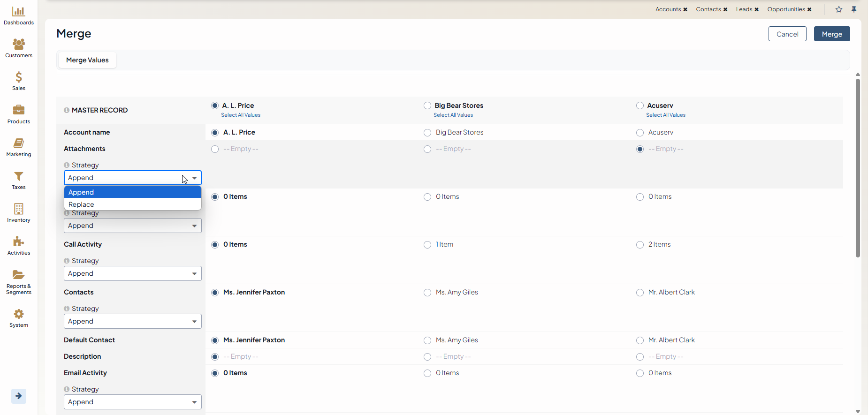Image resolution: width=868 pixels, height=415 pixels.
Task: Open the Contacts strategy dropdown
Action: click(x=133, y=321)
